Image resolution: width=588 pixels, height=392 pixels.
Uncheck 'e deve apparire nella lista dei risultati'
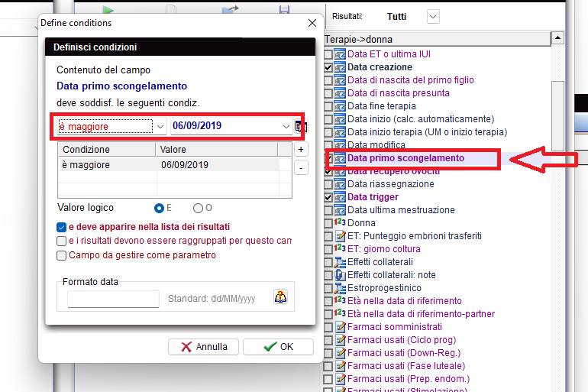[62, 227]
